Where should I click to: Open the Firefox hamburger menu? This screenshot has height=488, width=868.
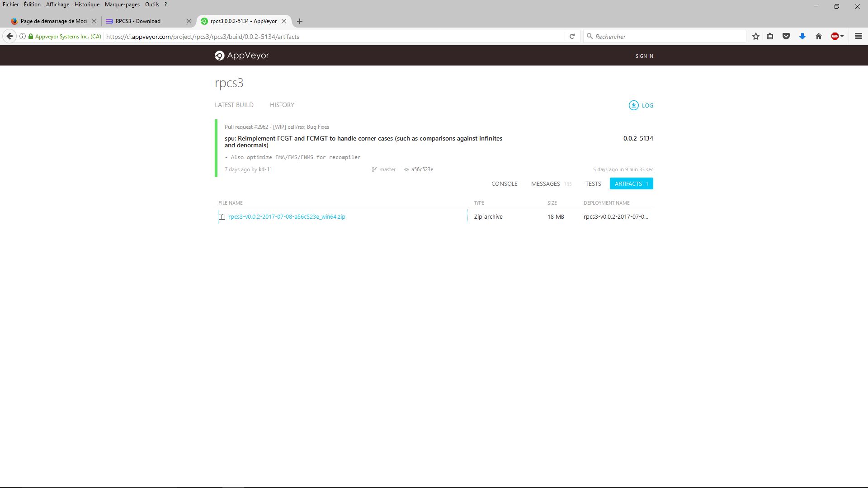[x=858, y=37]
